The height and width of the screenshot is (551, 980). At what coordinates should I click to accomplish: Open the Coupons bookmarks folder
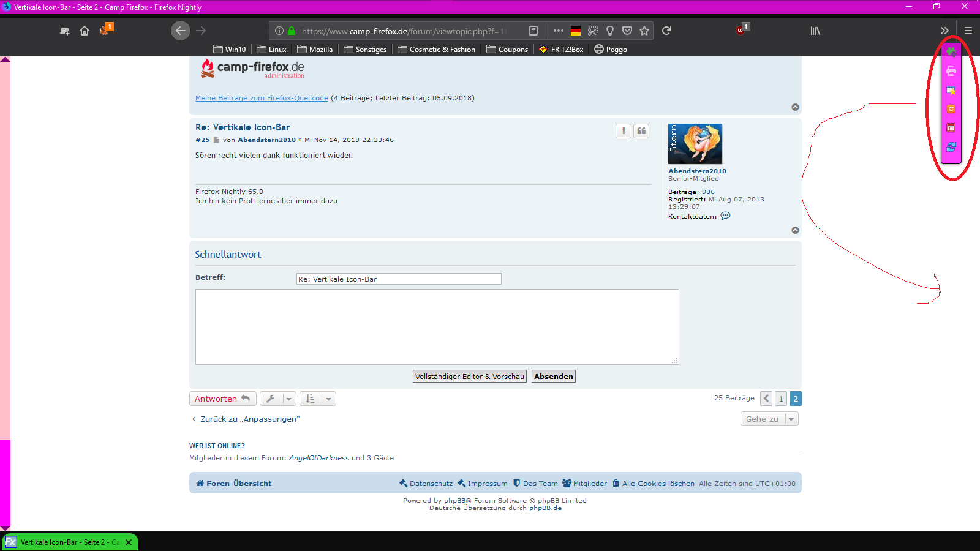click(x=507, y=50)
